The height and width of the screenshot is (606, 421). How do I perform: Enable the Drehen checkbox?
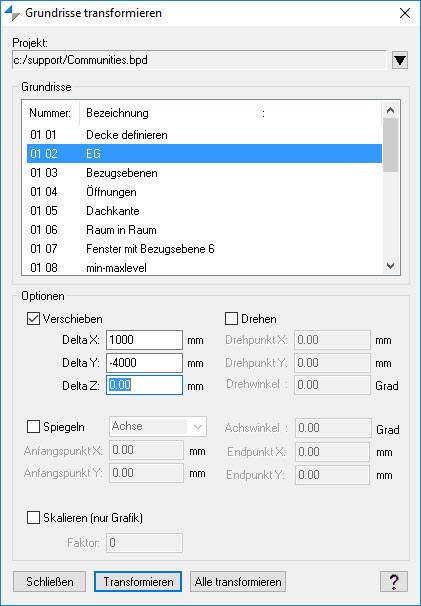[231, 319]
